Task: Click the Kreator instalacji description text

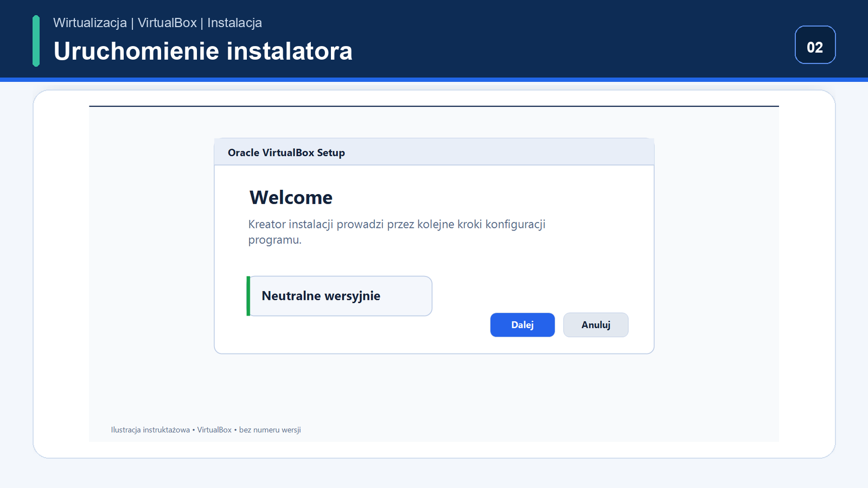Action: click(x=397, y=232)
